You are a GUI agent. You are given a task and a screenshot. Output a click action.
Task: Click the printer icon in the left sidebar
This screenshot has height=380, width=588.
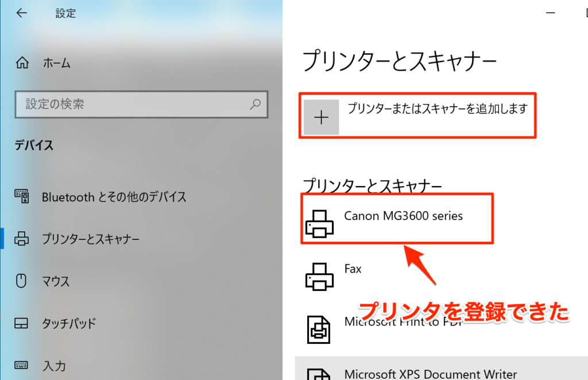[21, 238]
